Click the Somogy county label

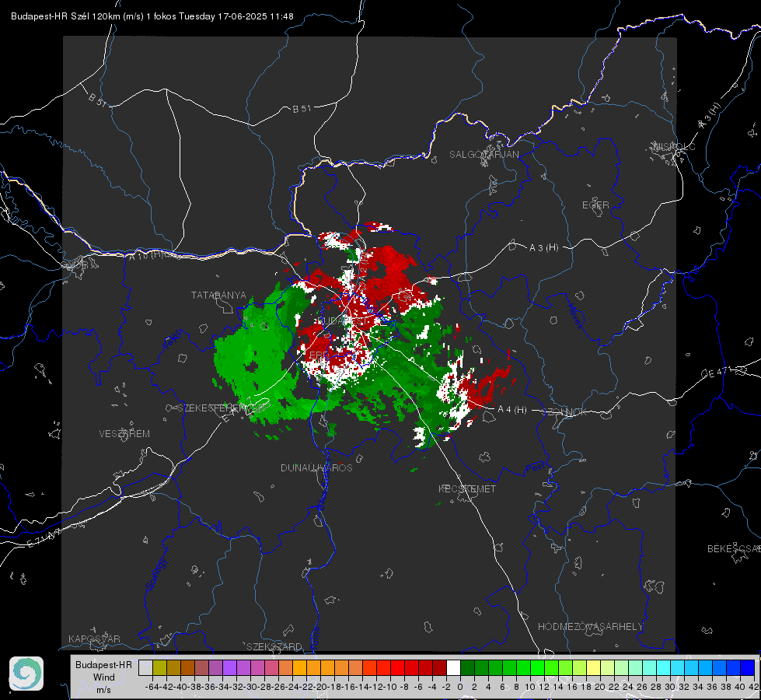[x=155, y=574]
